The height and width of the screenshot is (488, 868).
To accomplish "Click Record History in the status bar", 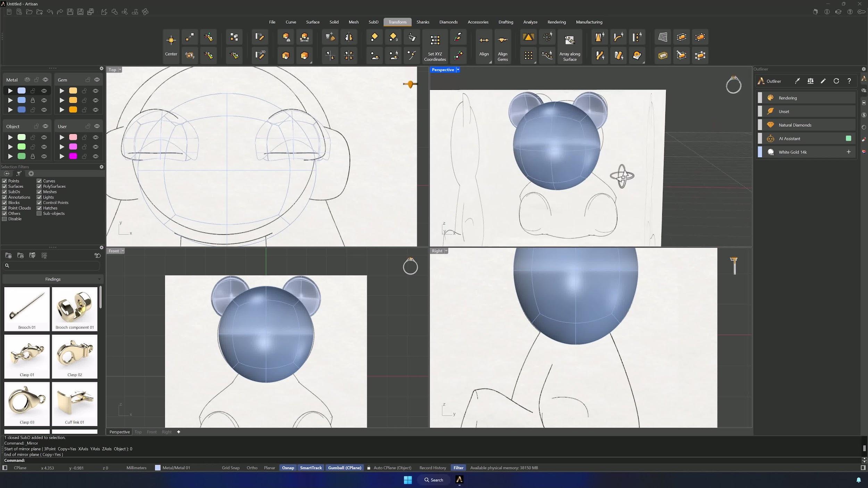I will tap(433, 468).
